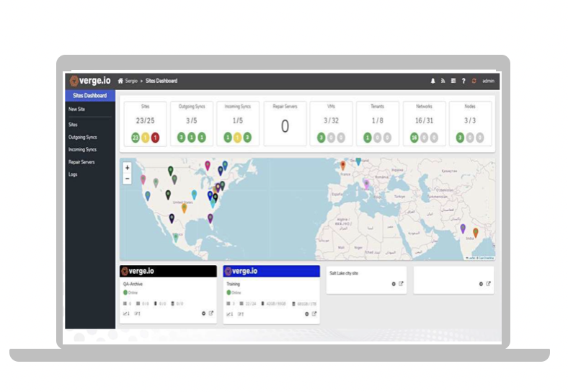The image size is (568, 392).
Task: Open the Sites 23/25 summary card
Action: click(146, 123)
